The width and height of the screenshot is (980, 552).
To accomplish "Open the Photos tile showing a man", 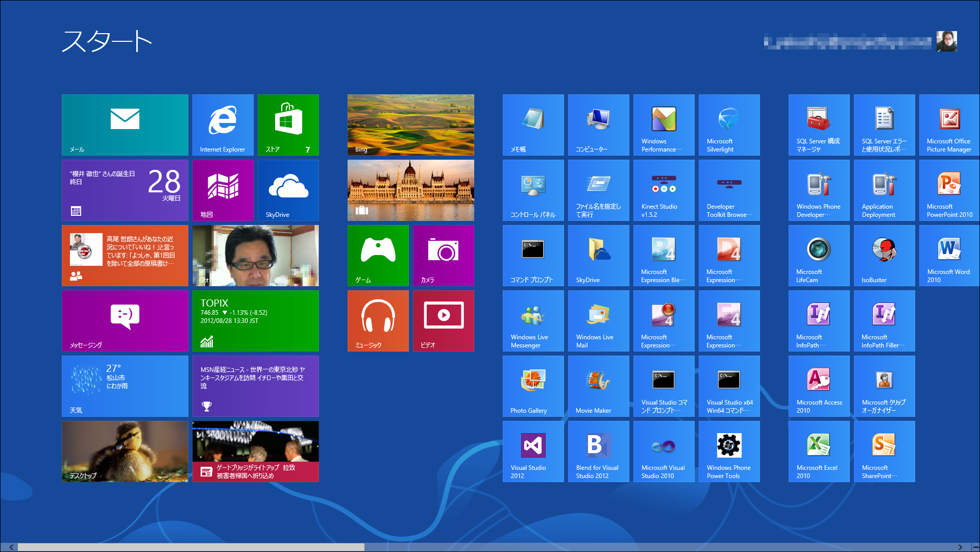I will 256,256.
